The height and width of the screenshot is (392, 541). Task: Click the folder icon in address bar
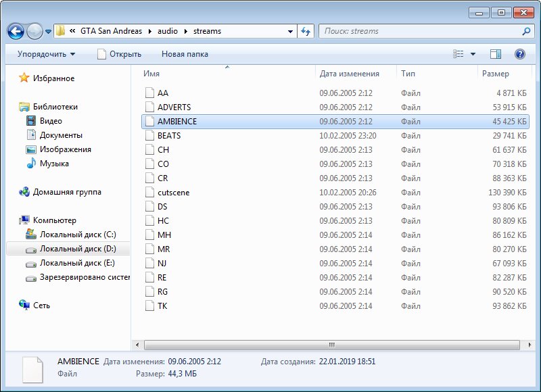60,31
